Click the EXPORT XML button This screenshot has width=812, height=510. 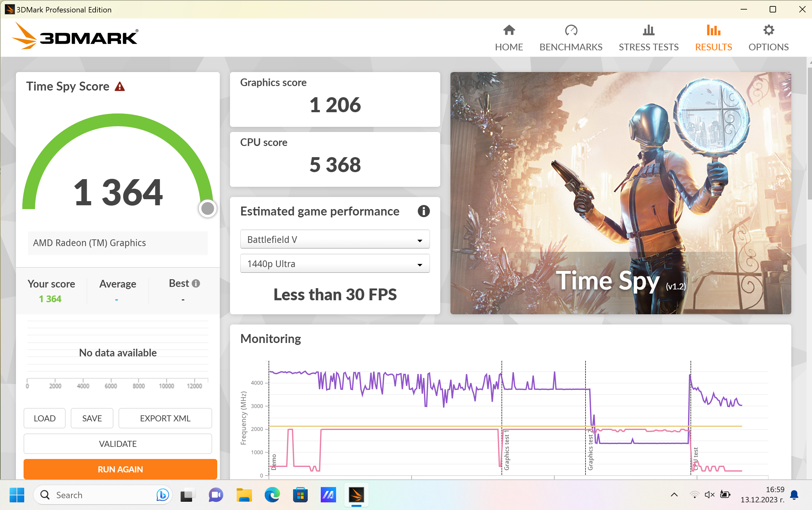(165, 418)
